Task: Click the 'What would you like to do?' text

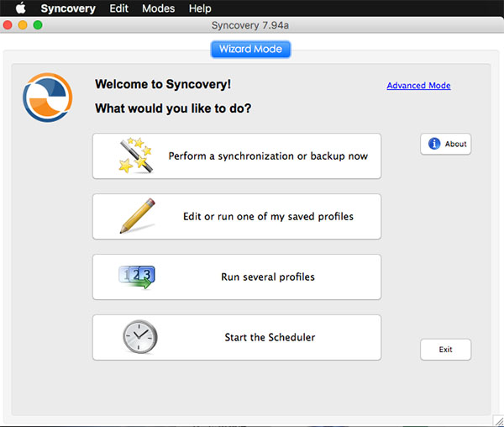Action: point(173,108)
